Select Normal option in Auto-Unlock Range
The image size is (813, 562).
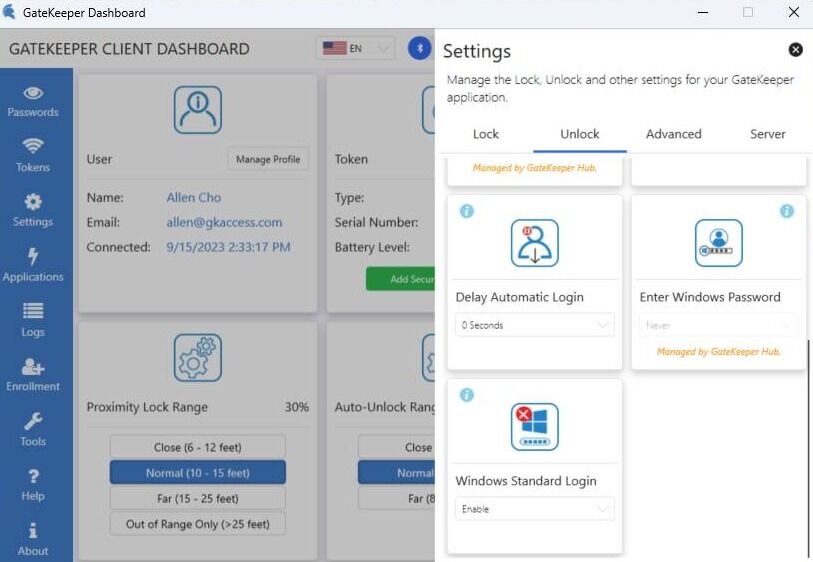[397, 473]
